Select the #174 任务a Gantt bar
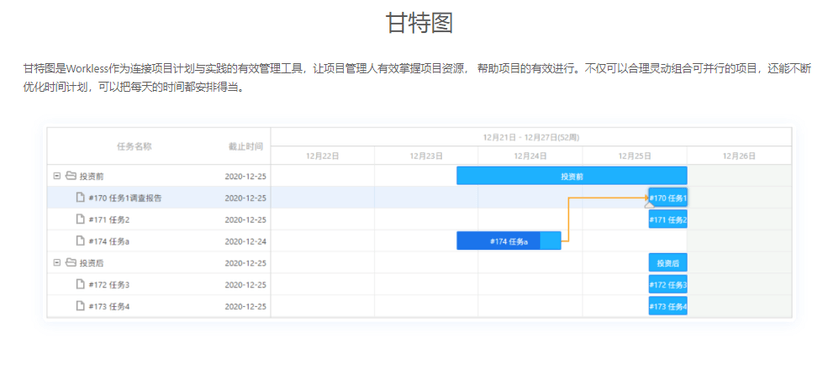Image resolution: width=828 pixels, height=371 pixels. pyautogui.click(x=509, y=241)
